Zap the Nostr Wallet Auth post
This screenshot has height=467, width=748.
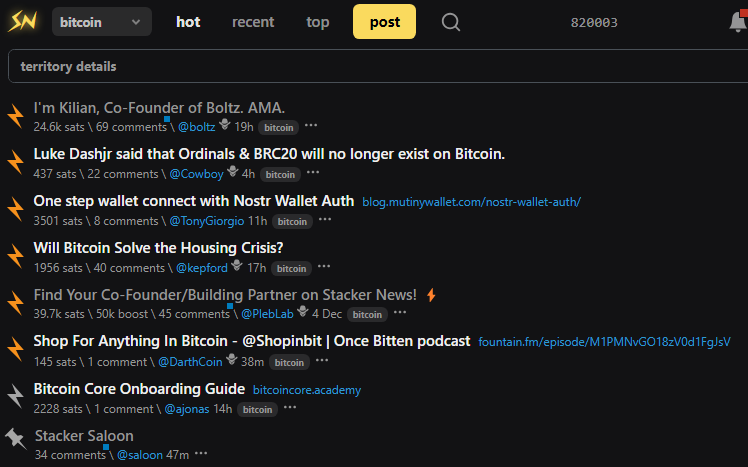click(x=15, y=209)
